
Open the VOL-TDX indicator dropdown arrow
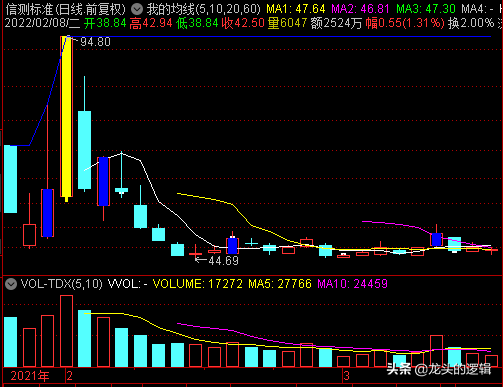(11, 284)
